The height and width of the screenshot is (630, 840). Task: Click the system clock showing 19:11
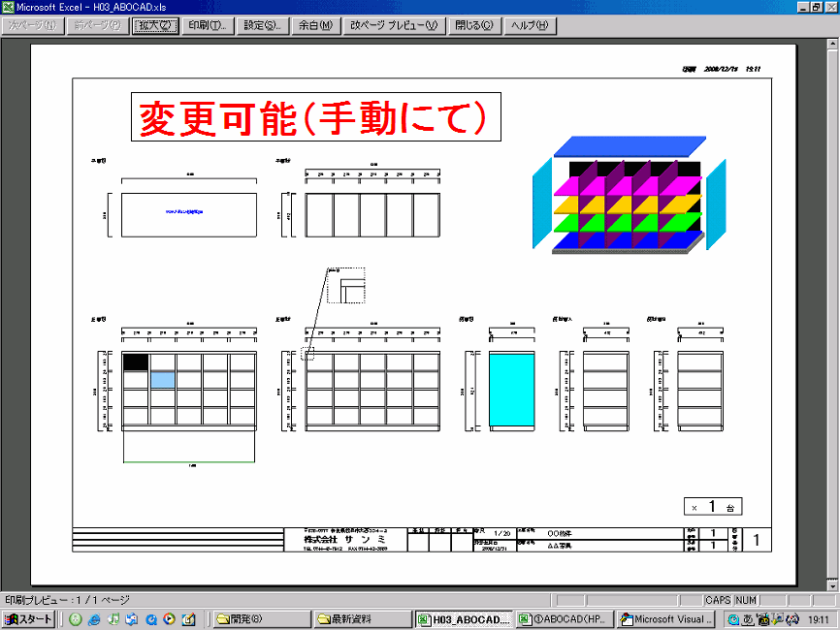point(818,620)
